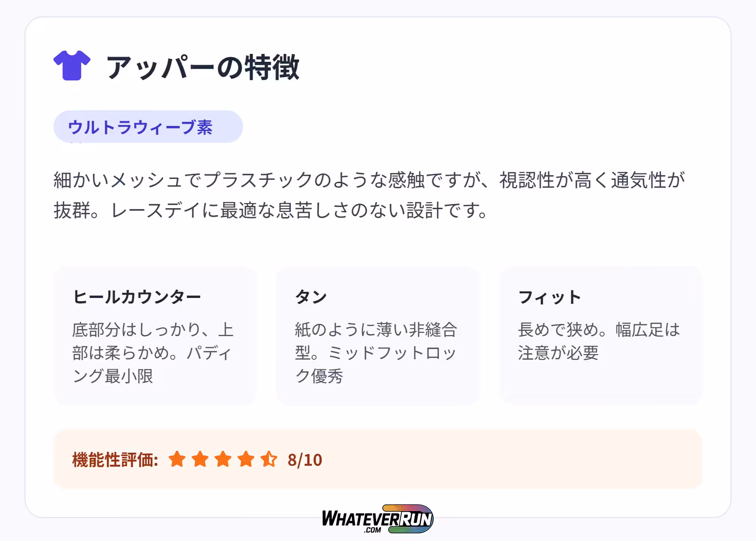
Task: Select the ヒールカウンター card title
Action: click(137, 297)
